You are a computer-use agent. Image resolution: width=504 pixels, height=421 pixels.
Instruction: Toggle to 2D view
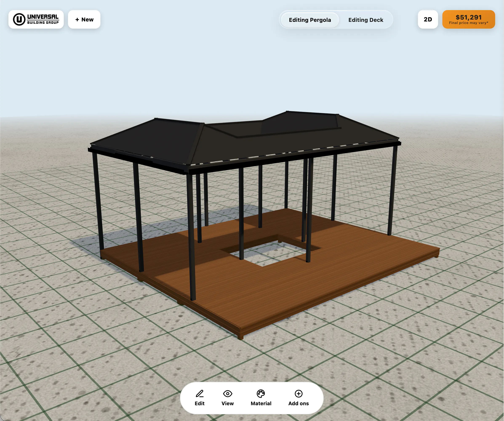coord(428,19)
